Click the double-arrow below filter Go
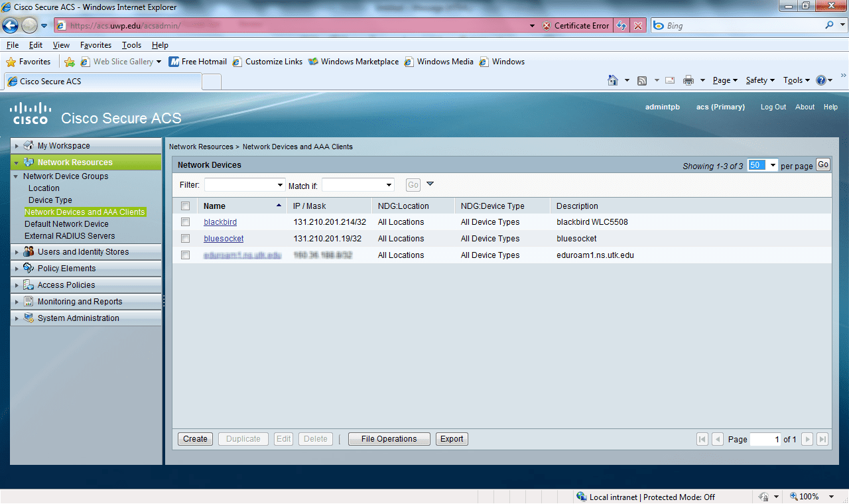The image size is (849, 504). [x=430, y=184]
